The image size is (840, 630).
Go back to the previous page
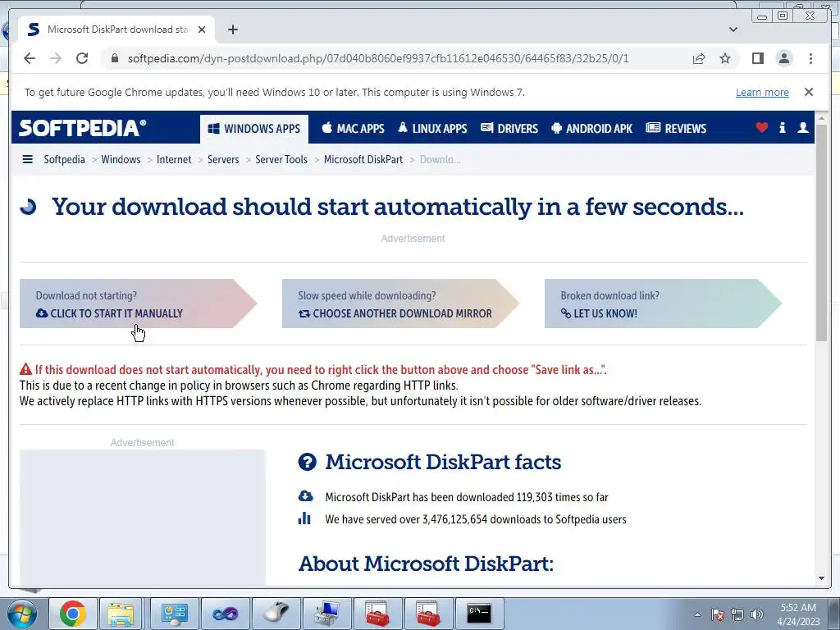[30, 58]
